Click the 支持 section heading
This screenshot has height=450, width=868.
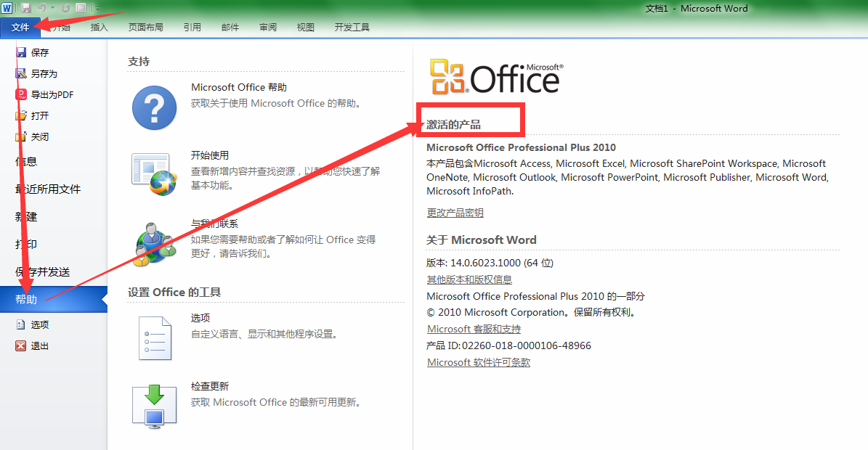tap(139, 62)
